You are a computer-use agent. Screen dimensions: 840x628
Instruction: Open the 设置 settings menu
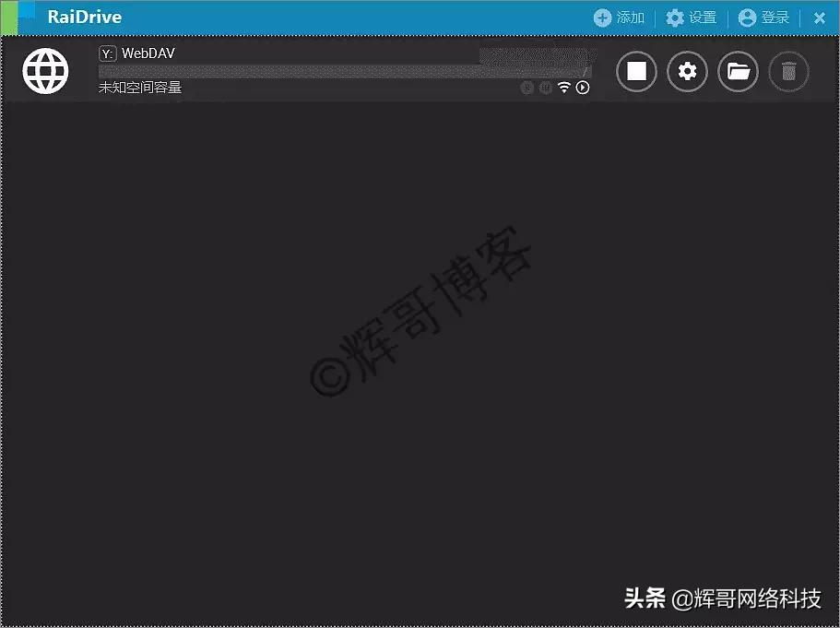click(x=691, y=18)
